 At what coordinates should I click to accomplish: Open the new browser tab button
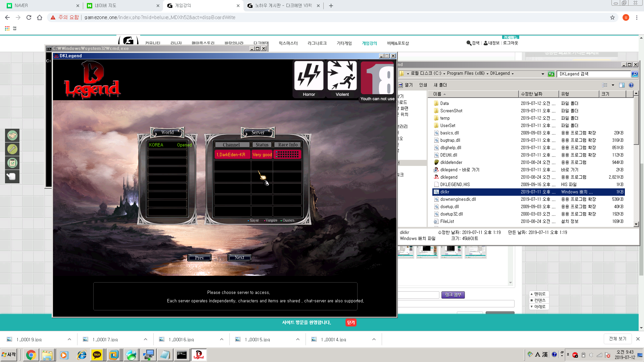[x=331, y=5]
